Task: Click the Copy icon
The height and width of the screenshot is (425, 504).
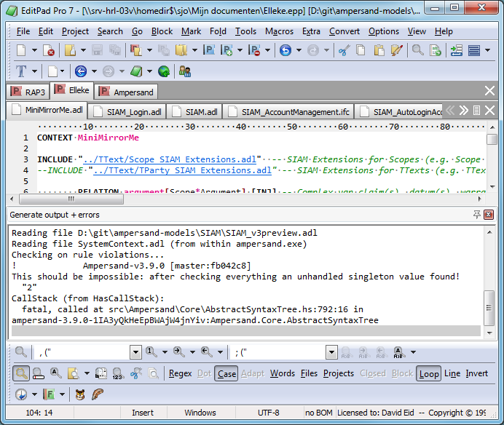Action: point(361,50)
